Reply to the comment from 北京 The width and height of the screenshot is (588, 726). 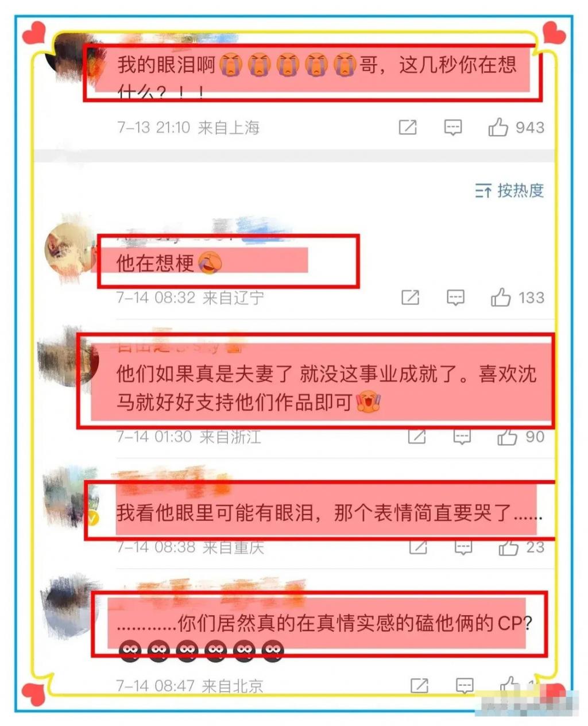pos(465,685)
